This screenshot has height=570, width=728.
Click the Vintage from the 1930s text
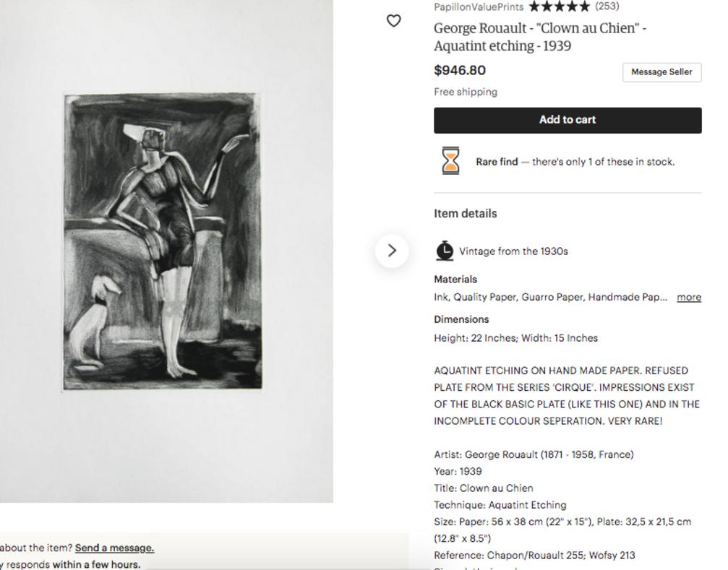513,251
